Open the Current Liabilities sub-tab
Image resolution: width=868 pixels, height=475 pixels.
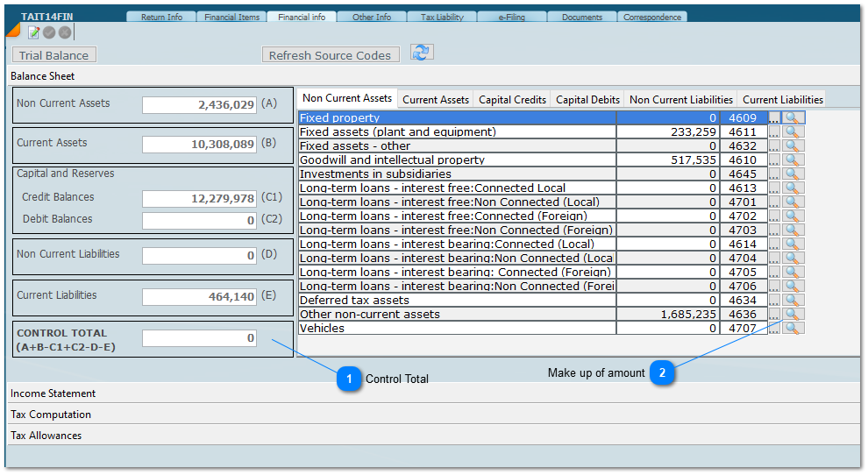(x=782, y=99)
